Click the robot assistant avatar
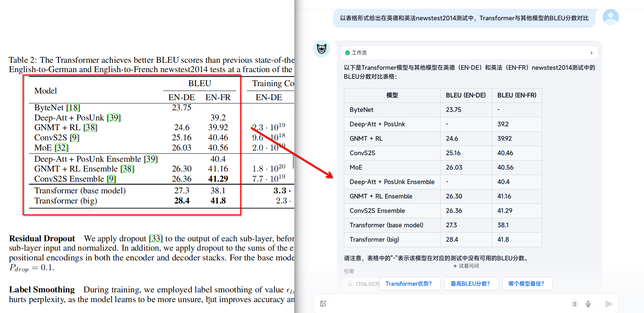The width and height of the screenshot is (644, 313). 322,49
